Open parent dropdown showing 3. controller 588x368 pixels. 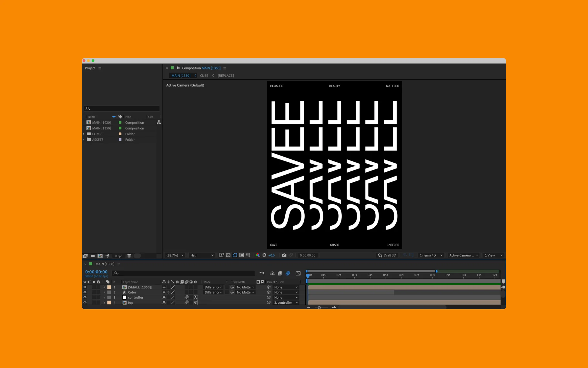coord(286,302)
